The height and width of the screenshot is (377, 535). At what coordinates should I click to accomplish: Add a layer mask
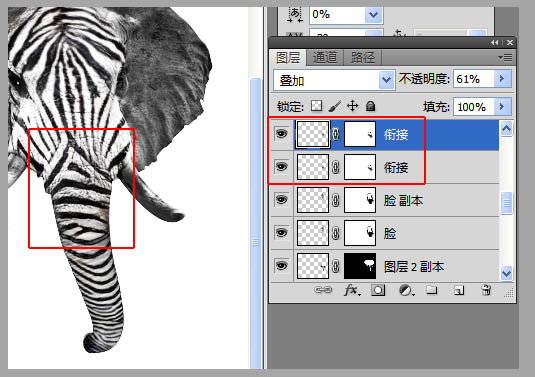(x=378, y=290)
